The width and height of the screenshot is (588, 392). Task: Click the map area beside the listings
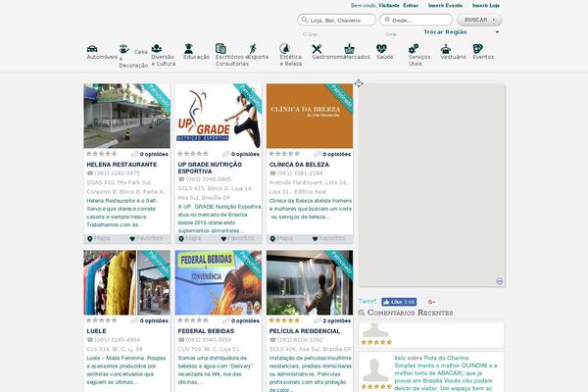click(x=432, y=185)
